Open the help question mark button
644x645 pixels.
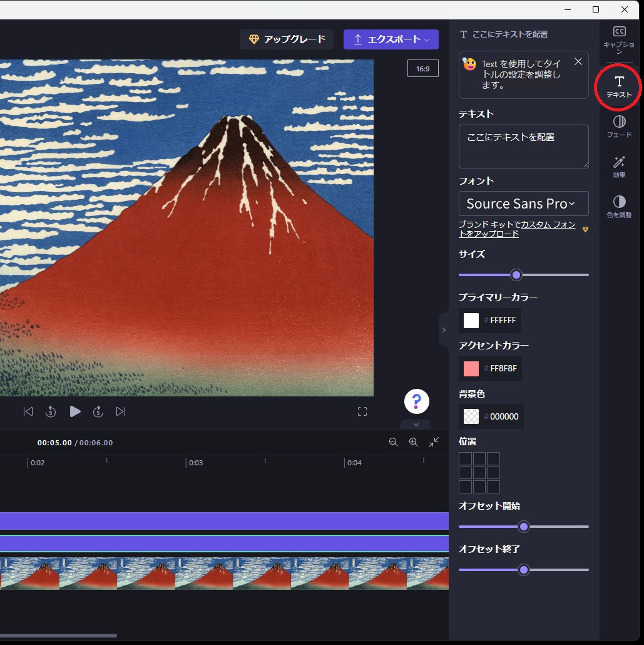[417, 401]
